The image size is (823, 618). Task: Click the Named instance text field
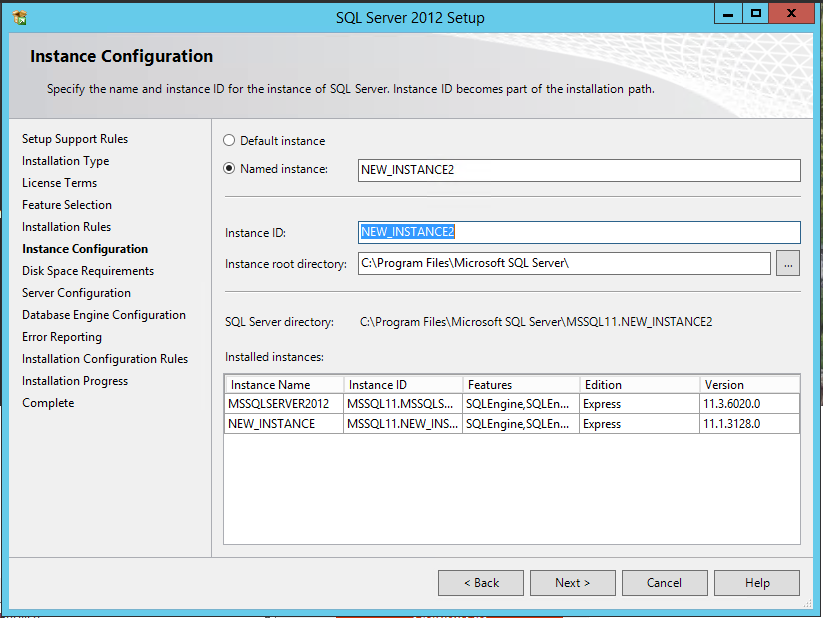578,170
